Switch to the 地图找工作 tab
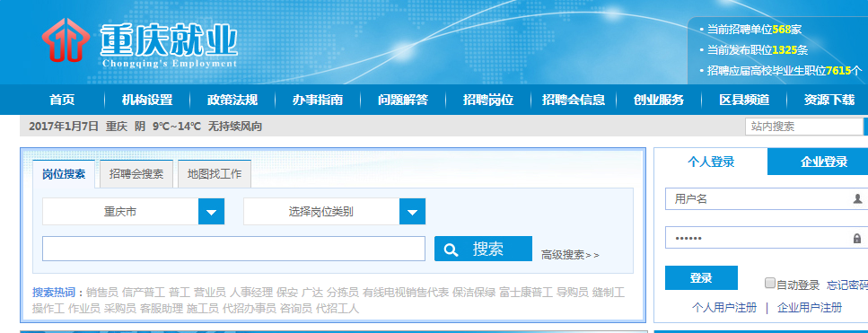Viewport: 868px width, 333px height. click(215, 174)
